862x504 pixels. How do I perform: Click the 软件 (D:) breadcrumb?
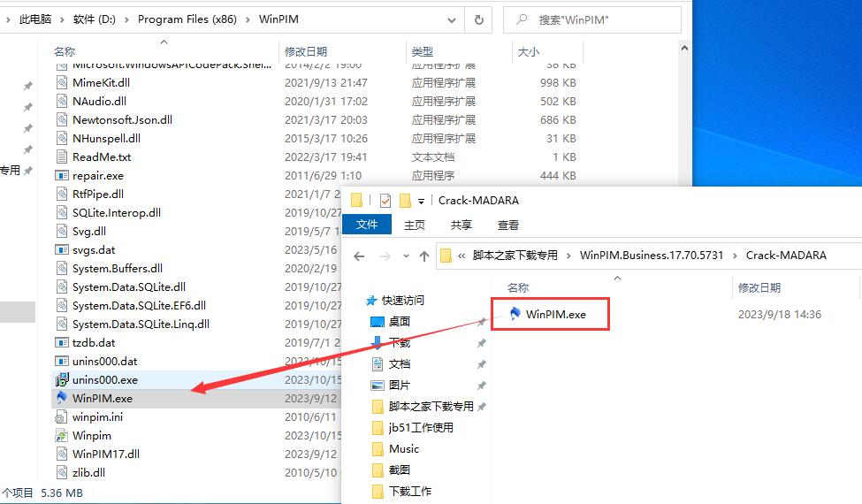point(94,19)
